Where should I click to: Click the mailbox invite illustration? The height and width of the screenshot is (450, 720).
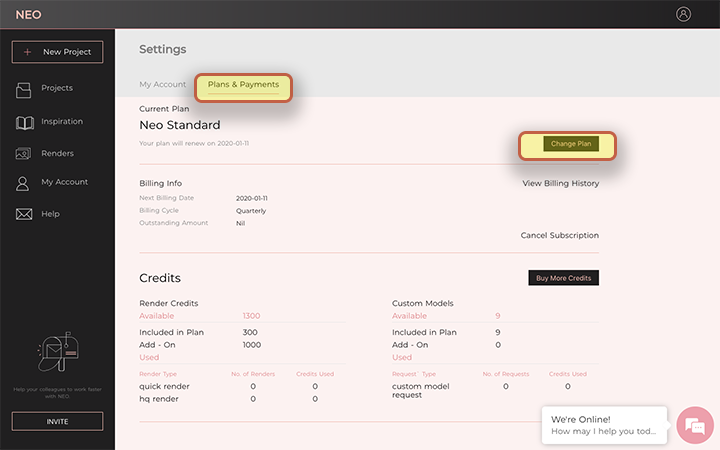point(58,352)
